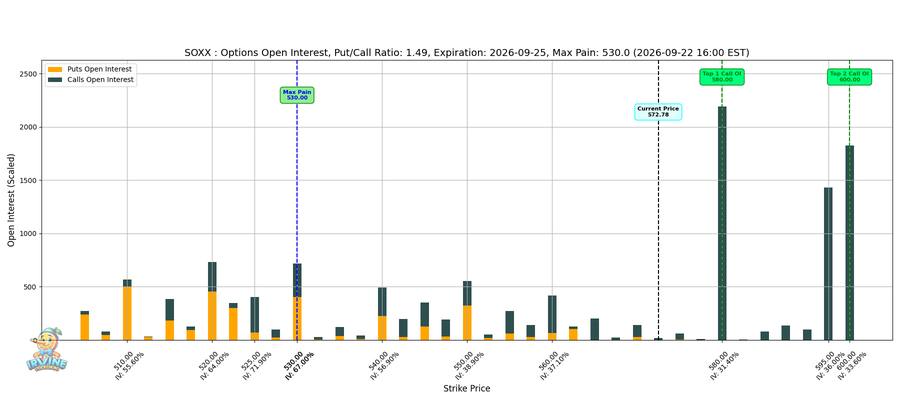Screen dimensions: 900x400
Task: Click the 1000 y-axis tick value
Action: click(28, 234)
